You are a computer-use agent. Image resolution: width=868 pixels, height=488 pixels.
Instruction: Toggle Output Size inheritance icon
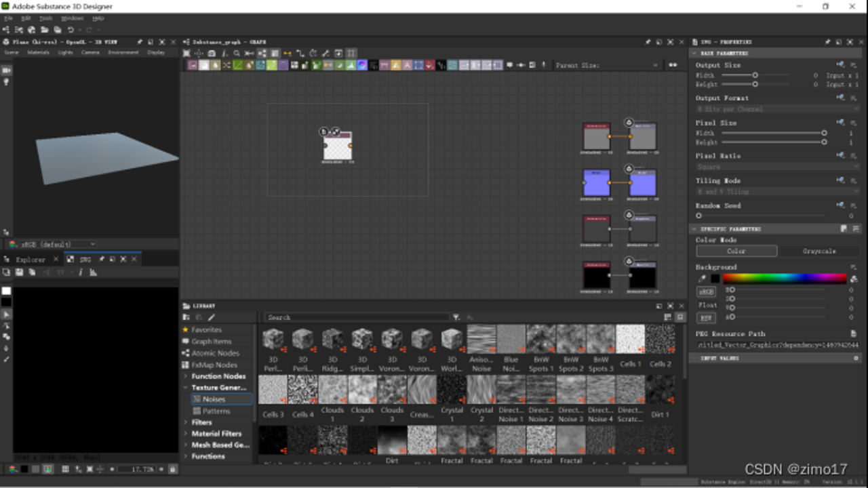841,65
